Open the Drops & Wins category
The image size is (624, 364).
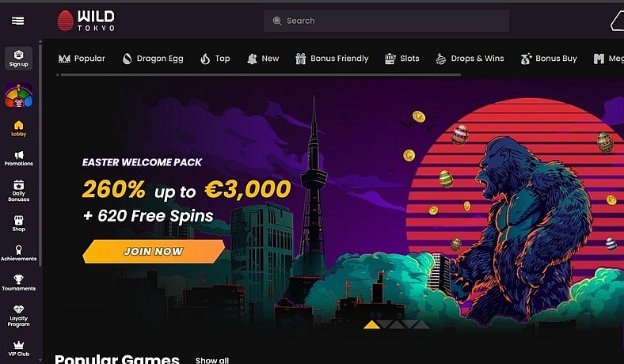click(470, 59)
